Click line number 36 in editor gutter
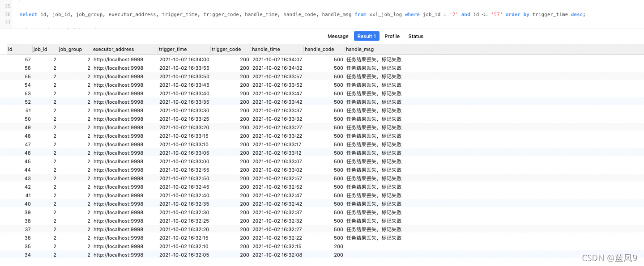644x266 pixels. point(8,15)
